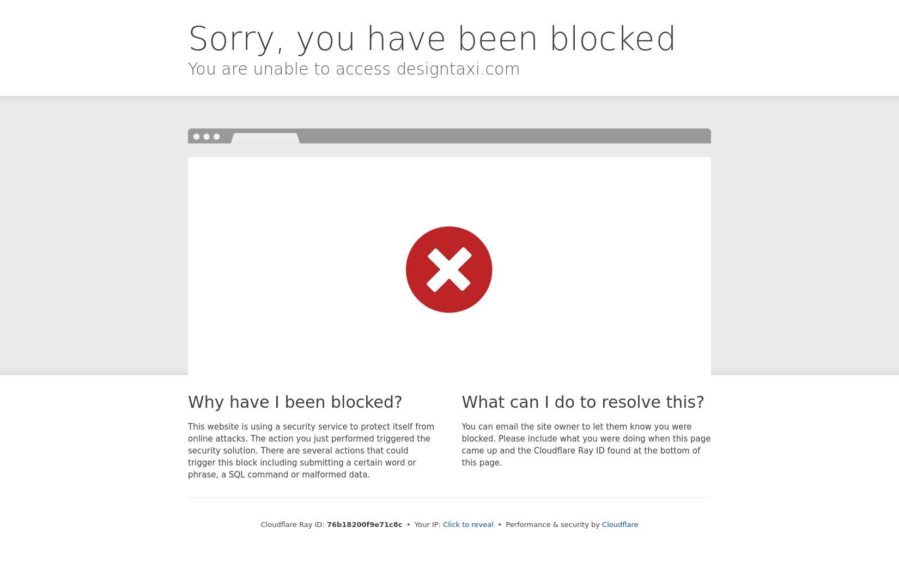Click the 'Cloudflare Ray ID:' label

point(293,524)
